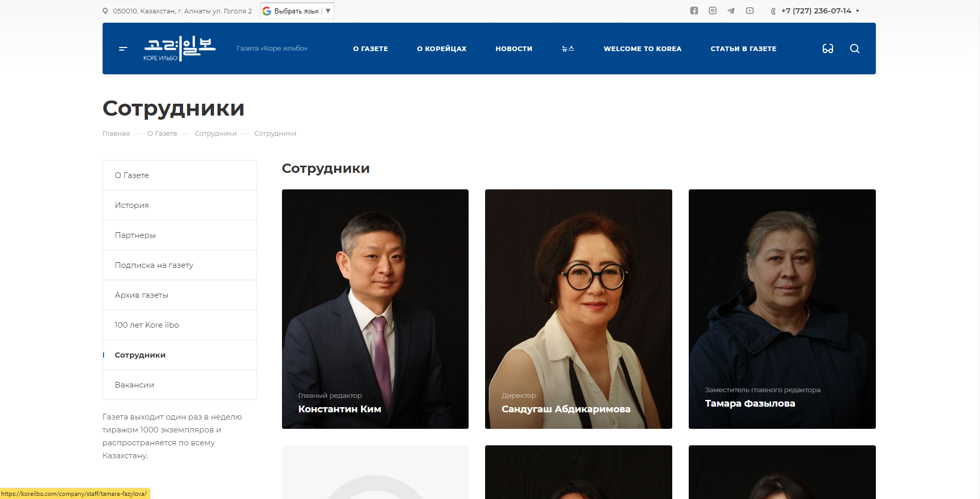Image resolution: width=980 pixels, height=499 pixels.
Task: Click the phone handset icon
Action: point(773,11)
